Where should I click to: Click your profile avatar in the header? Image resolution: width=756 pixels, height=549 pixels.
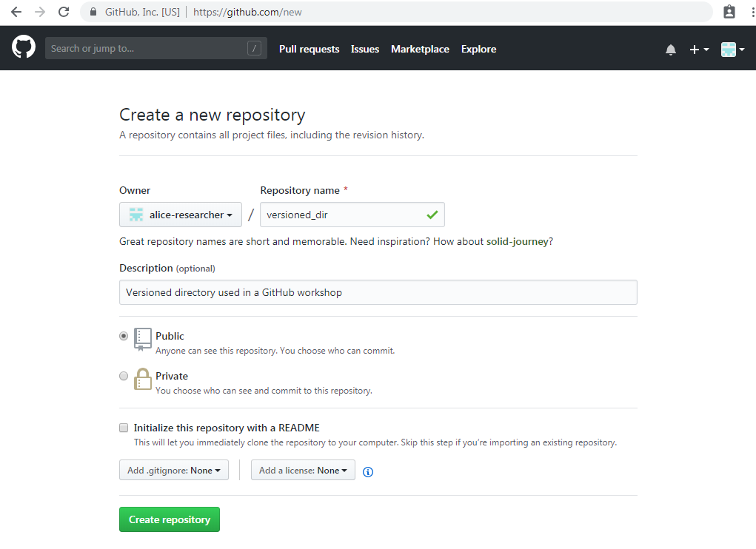[728, 49]
